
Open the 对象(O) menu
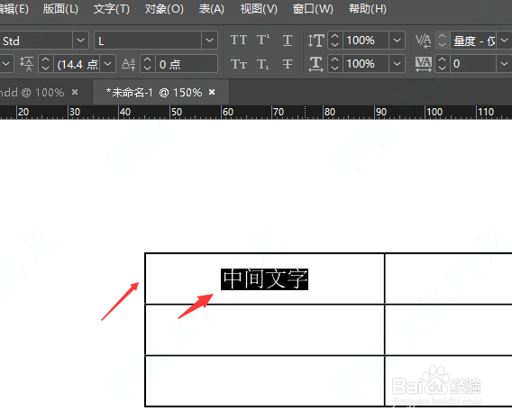(x=164, y=9)
